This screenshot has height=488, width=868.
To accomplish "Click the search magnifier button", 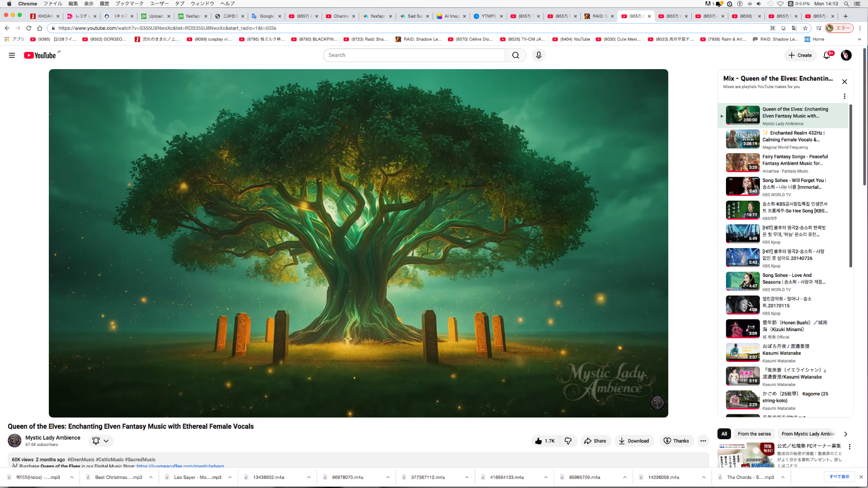I will 515,55.
